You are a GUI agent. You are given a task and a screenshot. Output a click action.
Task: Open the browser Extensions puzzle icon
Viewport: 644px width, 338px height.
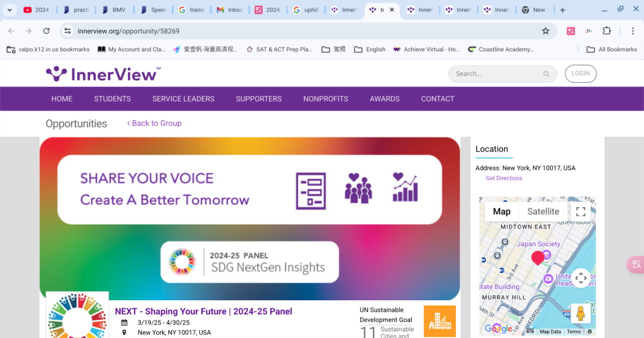click(x=607, y=31)
